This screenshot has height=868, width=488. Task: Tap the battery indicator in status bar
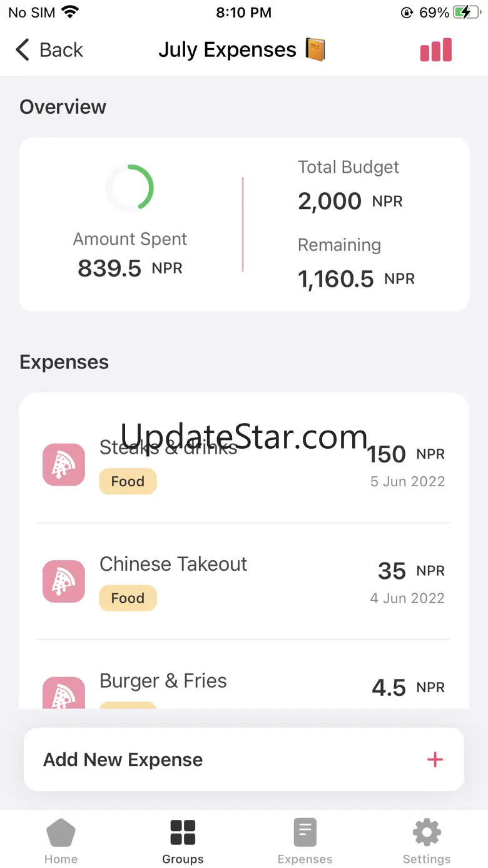(x=466, y=13)
